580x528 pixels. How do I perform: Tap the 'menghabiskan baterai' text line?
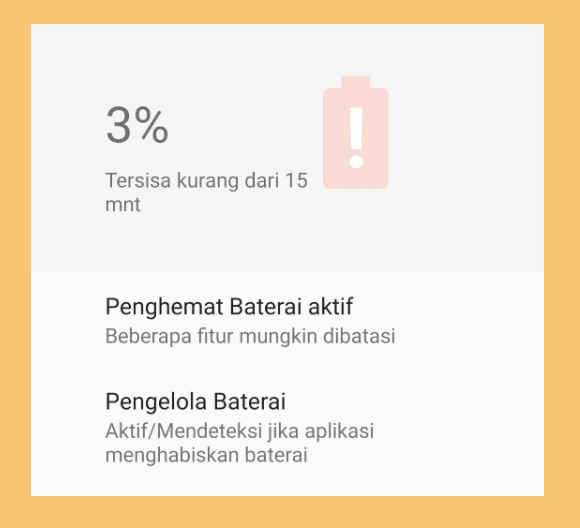point(206,455)
